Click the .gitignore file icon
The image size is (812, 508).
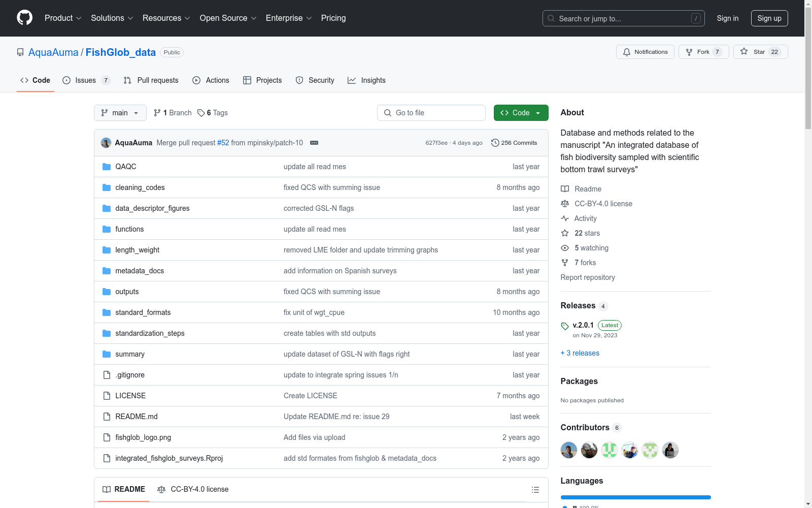click(x=107, y=375)
